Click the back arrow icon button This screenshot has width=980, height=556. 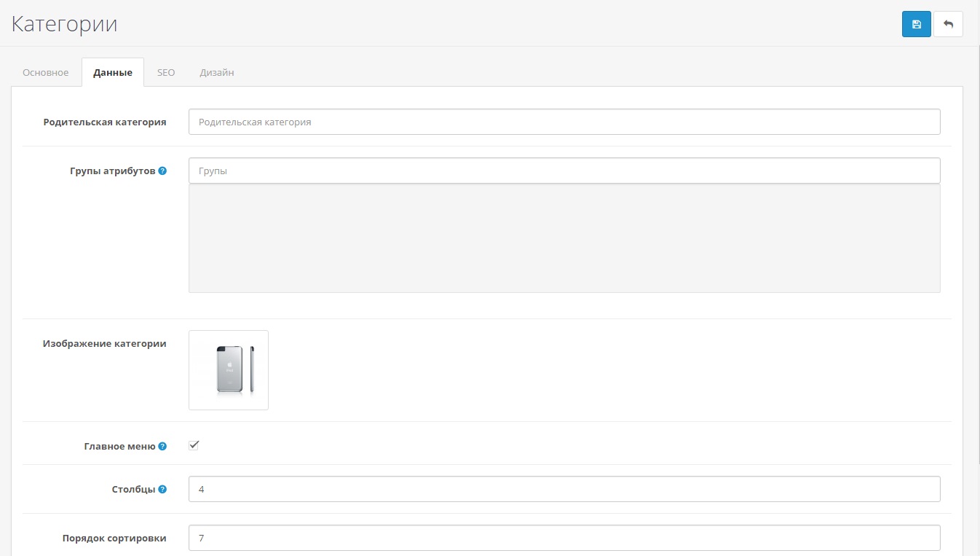pyautogui.click(x=948, y=24)
